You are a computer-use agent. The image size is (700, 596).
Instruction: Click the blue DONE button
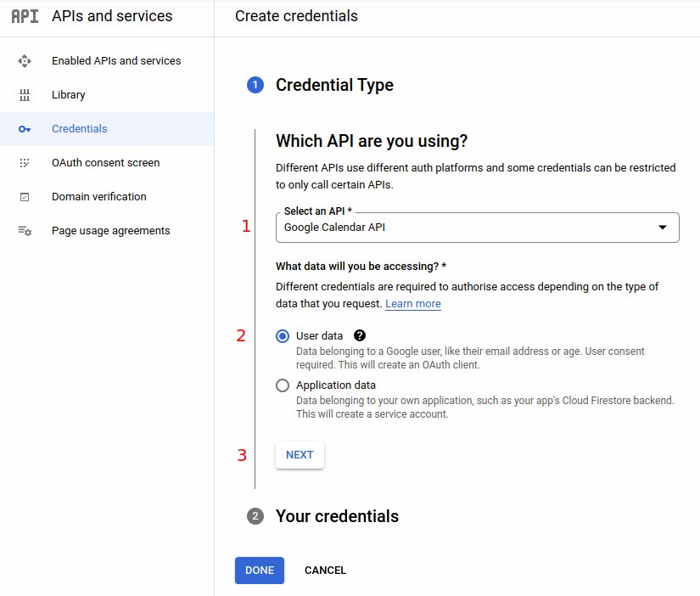click(x=259, y=571)
